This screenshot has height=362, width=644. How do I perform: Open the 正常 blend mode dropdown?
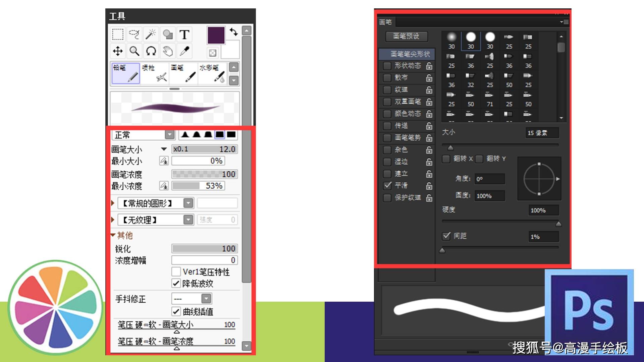(170, 135)
